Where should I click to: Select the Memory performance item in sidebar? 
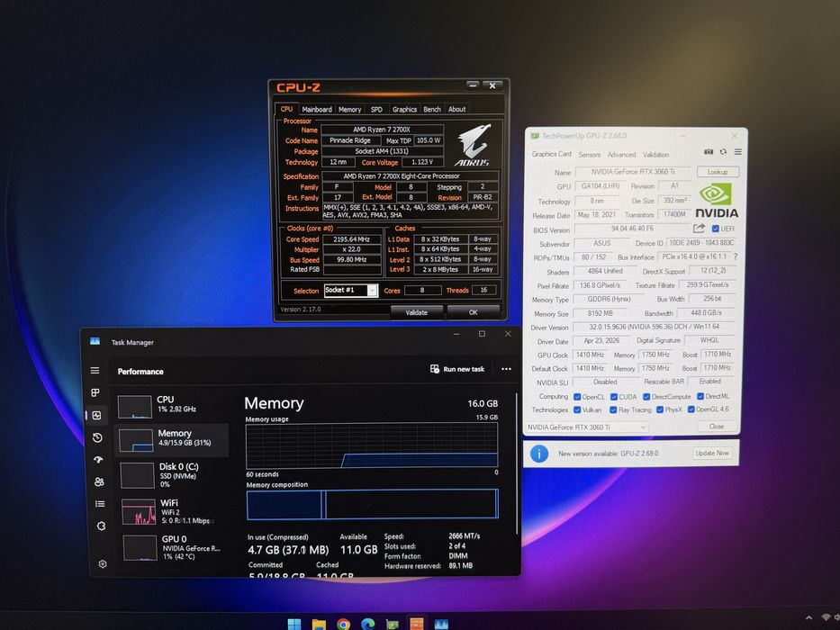pyautogui.click(x=171, y=440)
